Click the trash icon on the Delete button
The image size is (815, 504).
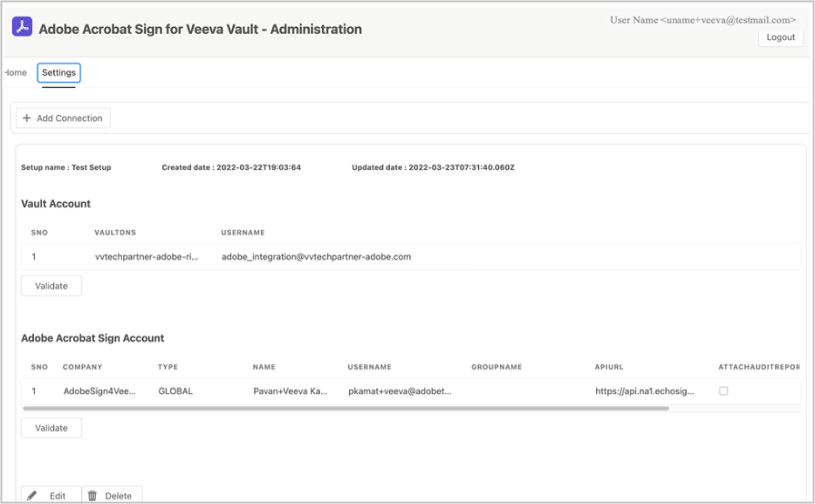pyautogui.click(x=93, y=495)
